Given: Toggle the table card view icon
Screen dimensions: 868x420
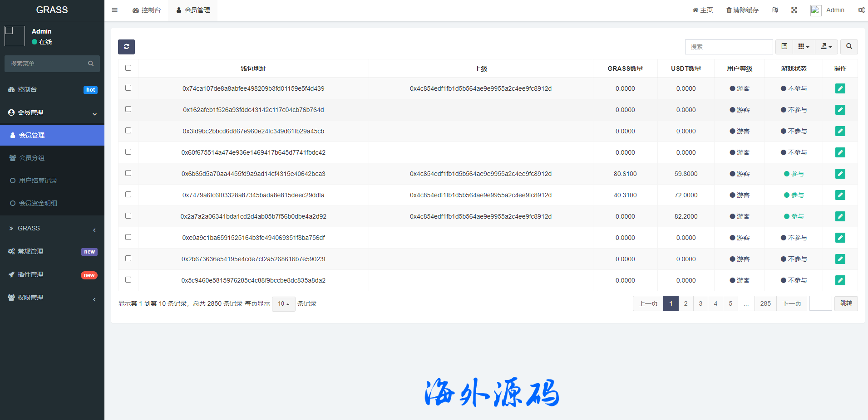Looking at the screenshot, I should click(x=784, y=47).
